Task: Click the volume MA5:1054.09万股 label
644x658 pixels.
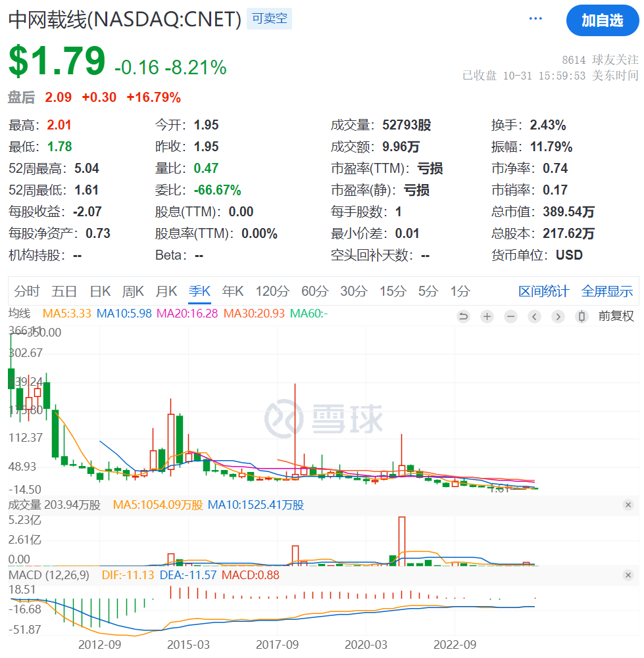Action: (158, 504)
